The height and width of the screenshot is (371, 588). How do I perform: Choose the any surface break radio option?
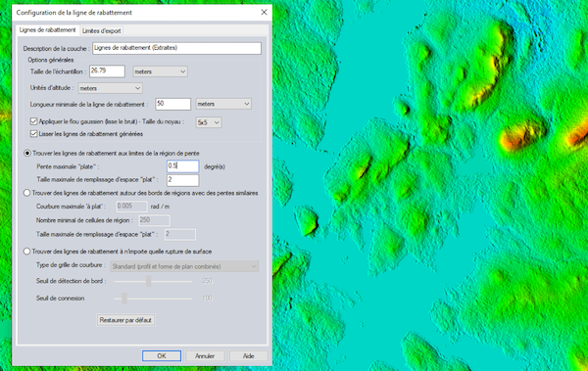(x=27, y=252)
